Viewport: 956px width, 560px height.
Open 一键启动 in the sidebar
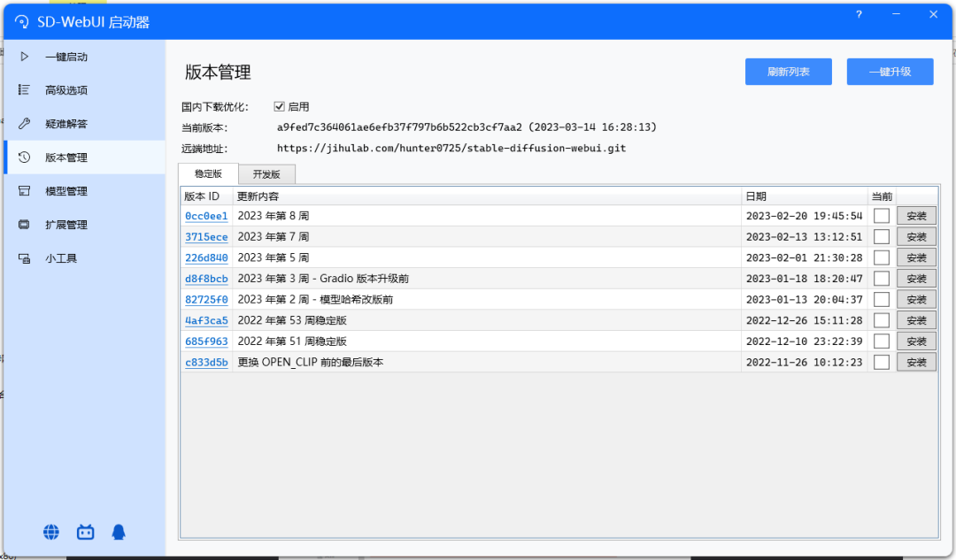84,57
